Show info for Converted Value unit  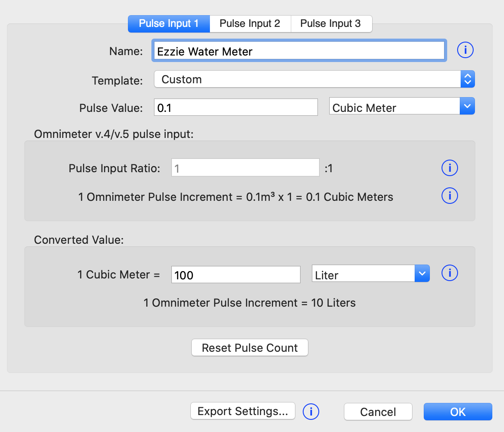tap(449, 273)
